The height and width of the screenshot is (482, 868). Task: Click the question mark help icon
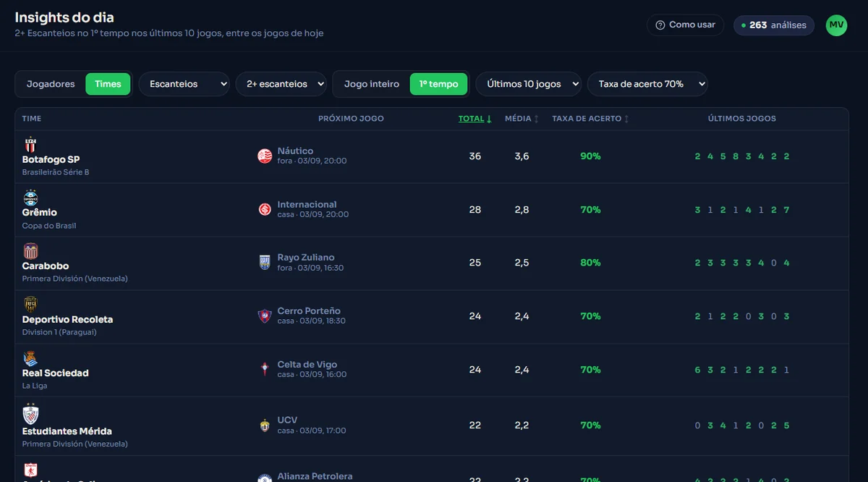pyautogui.click(x=660, y=25)
